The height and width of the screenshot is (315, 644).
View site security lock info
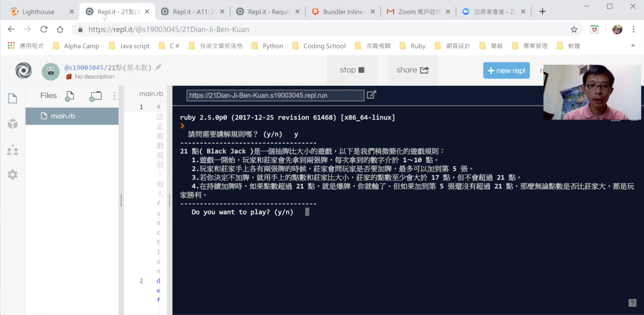(x=80, y=30)
